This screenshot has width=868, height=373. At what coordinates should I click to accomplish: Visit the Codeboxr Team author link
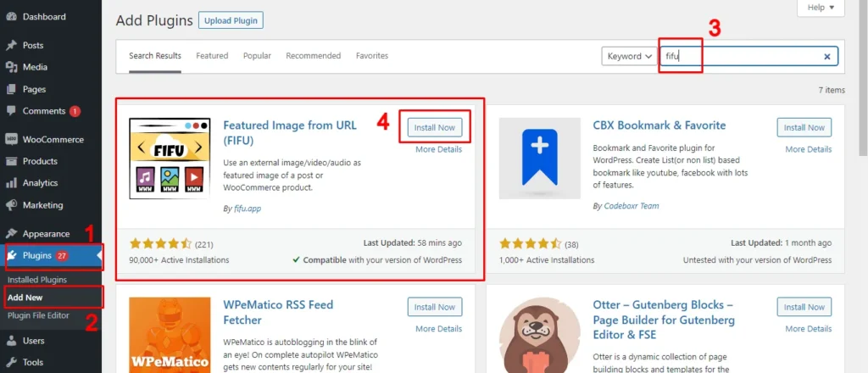[x=631, y=206]
